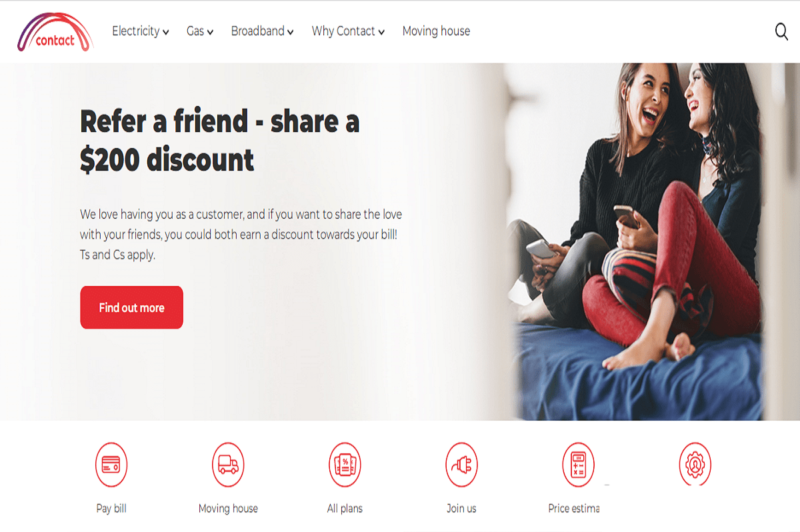Click the Moving house label link

click(228, 509)
